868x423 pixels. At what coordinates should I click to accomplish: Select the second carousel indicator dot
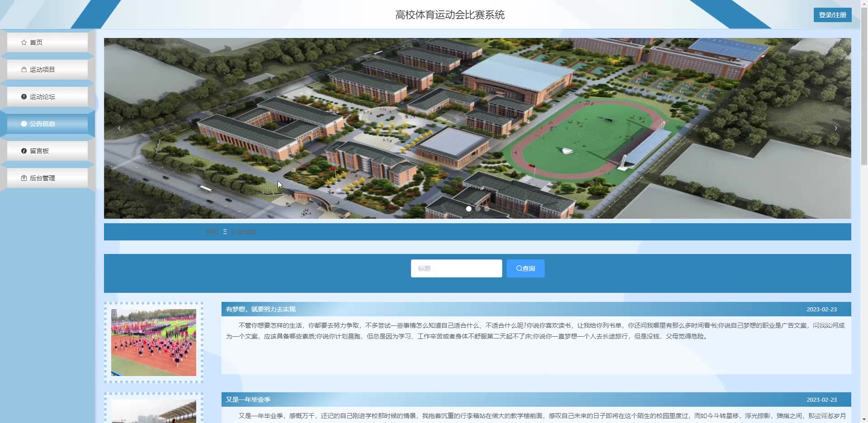pos(478,209)
